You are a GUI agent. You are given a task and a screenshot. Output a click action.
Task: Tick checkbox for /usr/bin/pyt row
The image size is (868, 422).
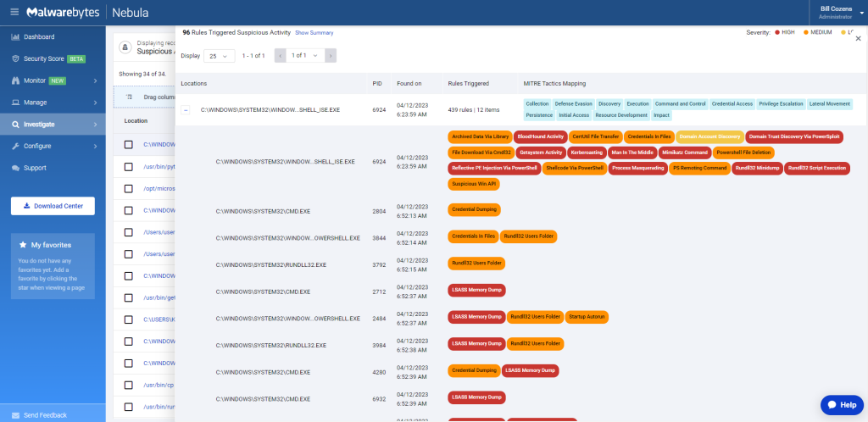pyautogui.click(x=129, y=166)
